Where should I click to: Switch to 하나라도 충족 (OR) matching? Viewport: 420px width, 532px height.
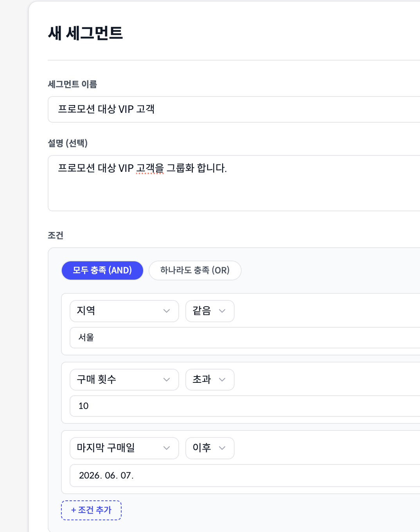tap(195, 270)
